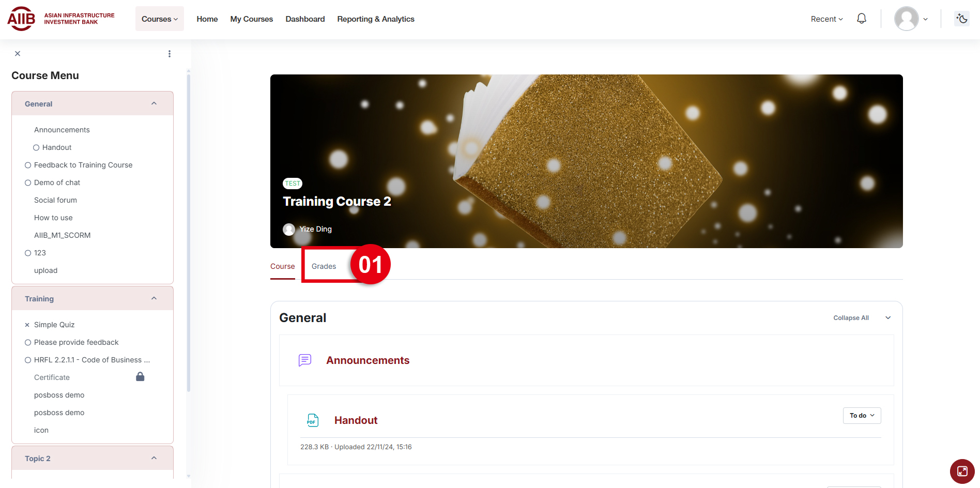Open Certificate item in Training
Image resolution: width=980 pixels, height=488 pixels.
[x=52, y=377]
